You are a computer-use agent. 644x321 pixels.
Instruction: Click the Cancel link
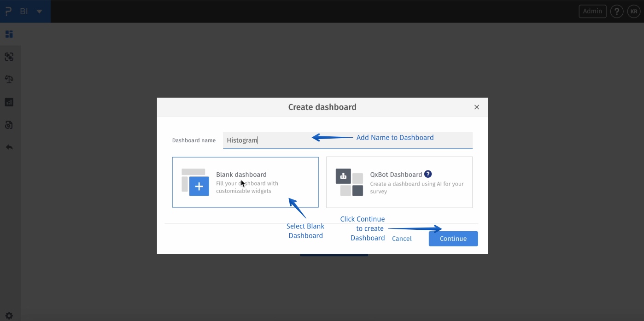click(402, 239)
